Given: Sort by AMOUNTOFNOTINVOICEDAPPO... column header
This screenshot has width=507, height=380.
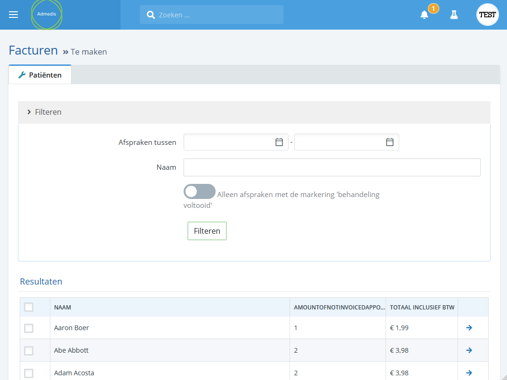Looking at the screenshot, I should 339,307.
